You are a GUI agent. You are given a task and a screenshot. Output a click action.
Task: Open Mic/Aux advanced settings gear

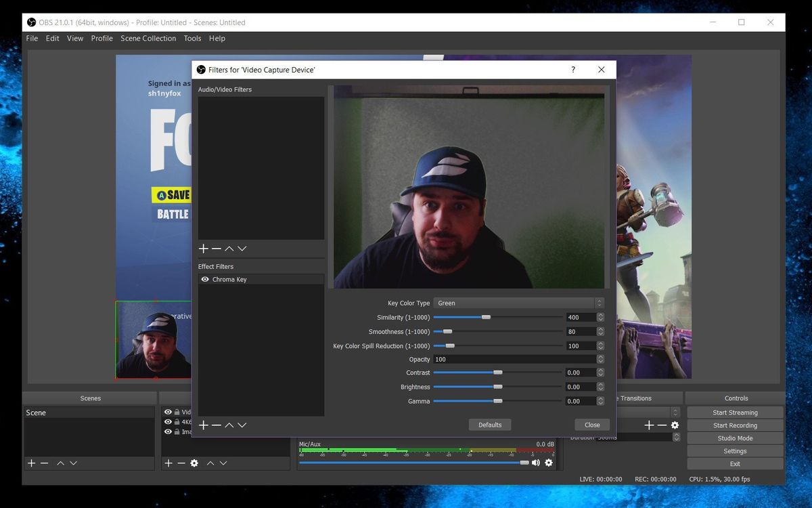[x=548, y=463]
